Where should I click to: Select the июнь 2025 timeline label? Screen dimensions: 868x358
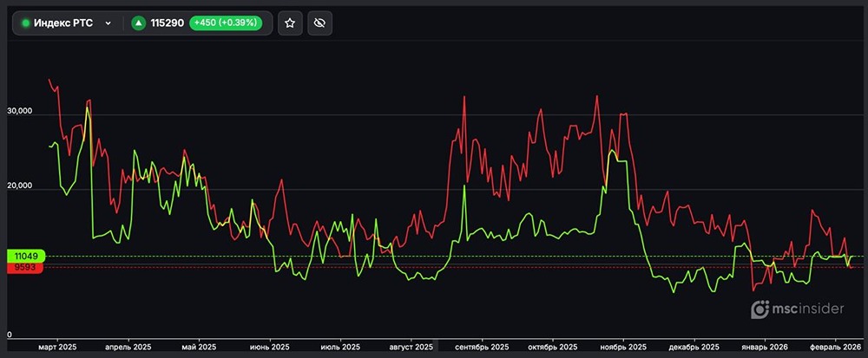[269, 347]
